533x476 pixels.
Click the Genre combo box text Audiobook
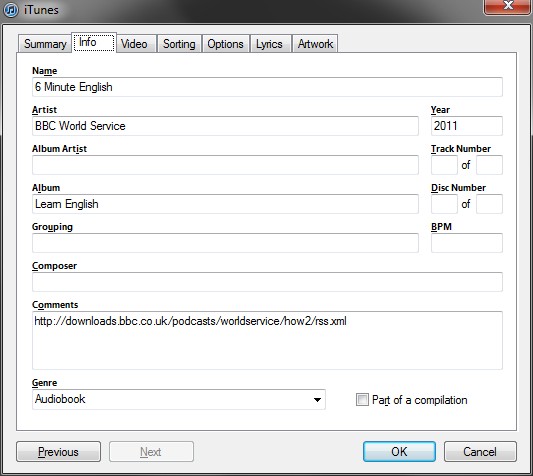coord(60,399)
